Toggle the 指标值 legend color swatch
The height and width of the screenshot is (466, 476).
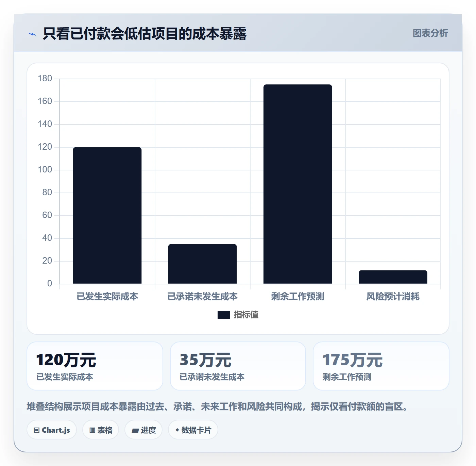tap(224, 315)
